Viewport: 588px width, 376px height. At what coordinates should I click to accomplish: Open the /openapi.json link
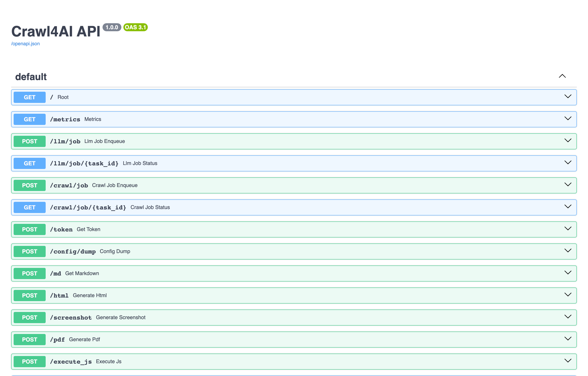coord(25,43)
